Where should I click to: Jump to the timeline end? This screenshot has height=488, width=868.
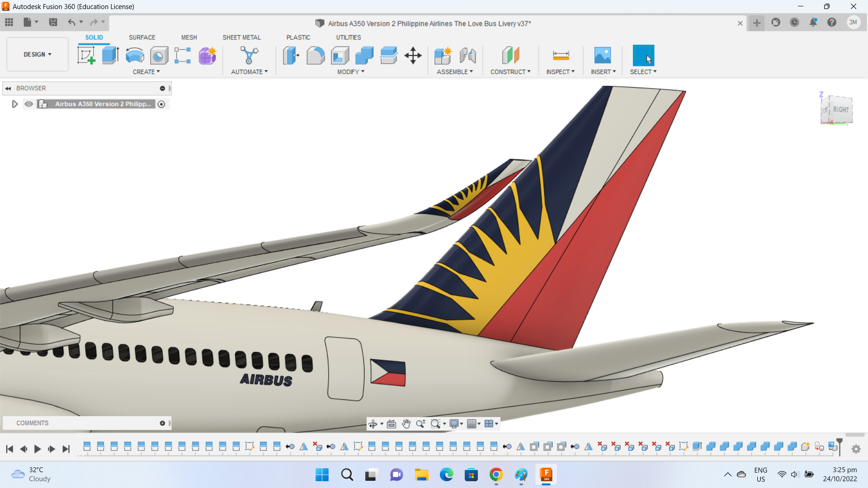[x=66, y=449]
